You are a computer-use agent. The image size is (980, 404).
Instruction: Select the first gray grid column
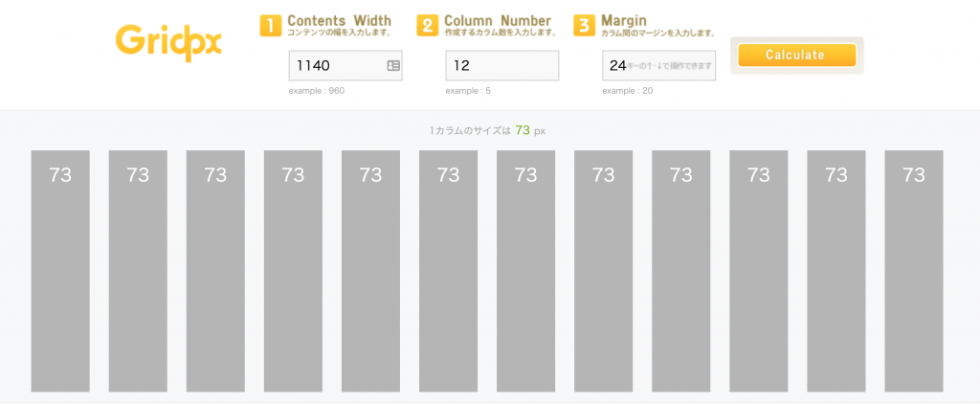(60, 271)
